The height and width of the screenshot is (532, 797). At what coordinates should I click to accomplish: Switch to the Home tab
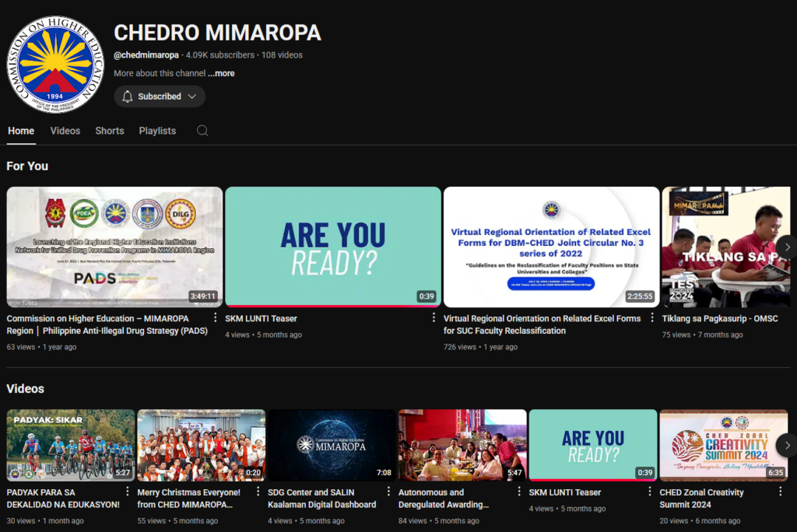click(21, 131)
